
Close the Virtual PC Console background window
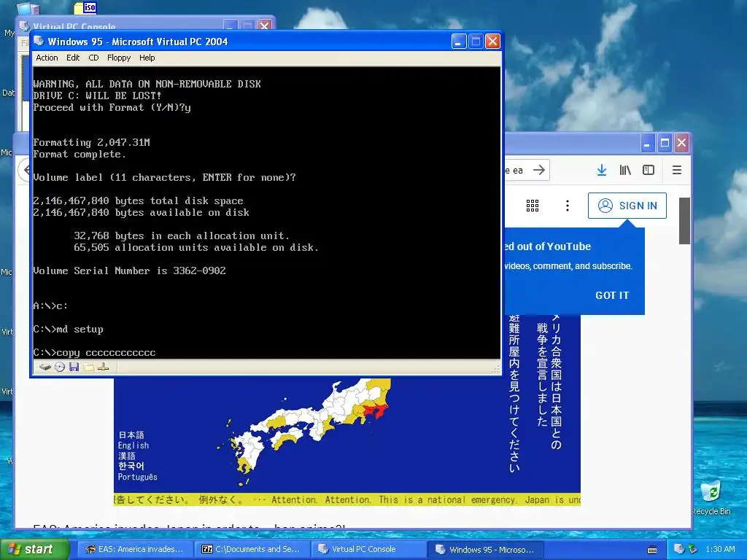[264, 26]
